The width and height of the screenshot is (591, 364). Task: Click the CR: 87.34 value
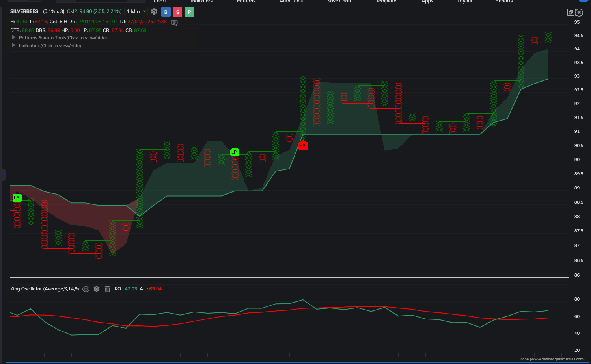[x=114, y=30]
